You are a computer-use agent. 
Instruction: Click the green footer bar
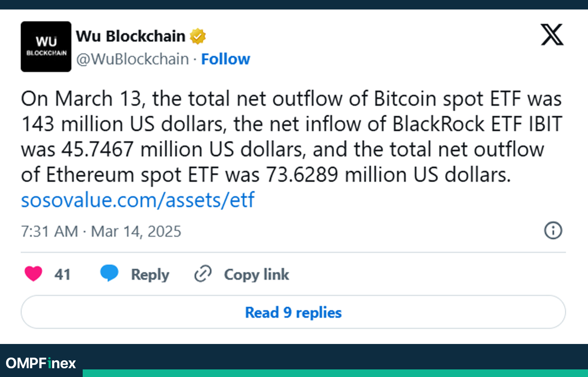[335, 373]
